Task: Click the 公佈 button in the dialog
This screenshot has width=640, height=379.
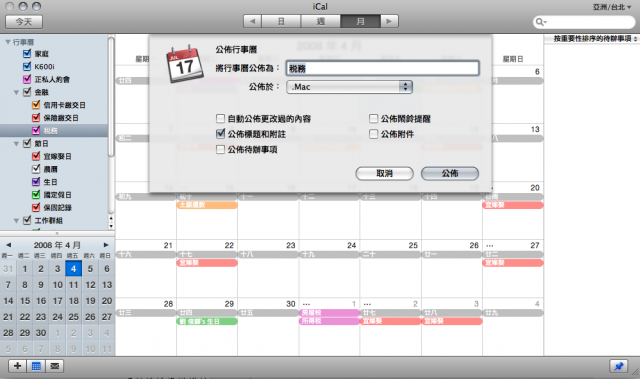Action: pyautogui.click(x=450, y=173)
